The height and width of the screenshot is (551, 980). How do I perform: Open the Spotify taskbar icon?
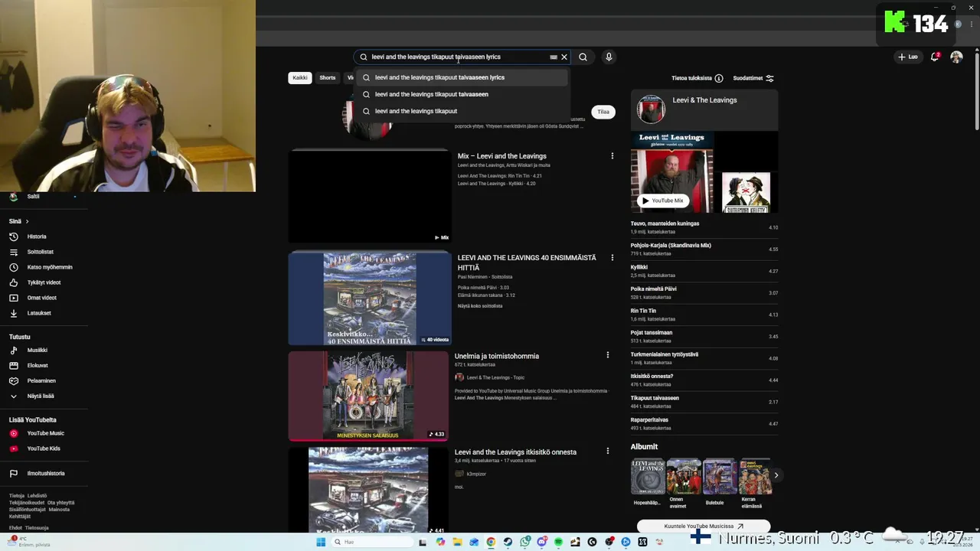[x=558, y=542]
